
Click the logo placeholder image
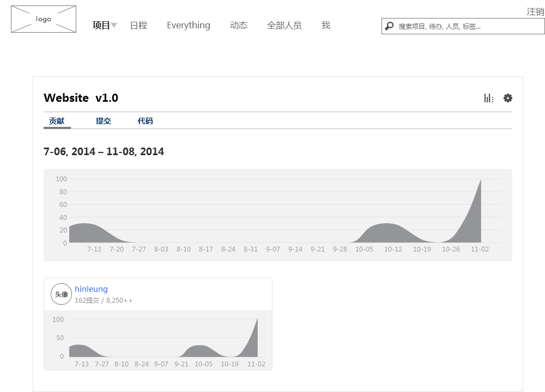coord(44,19)
